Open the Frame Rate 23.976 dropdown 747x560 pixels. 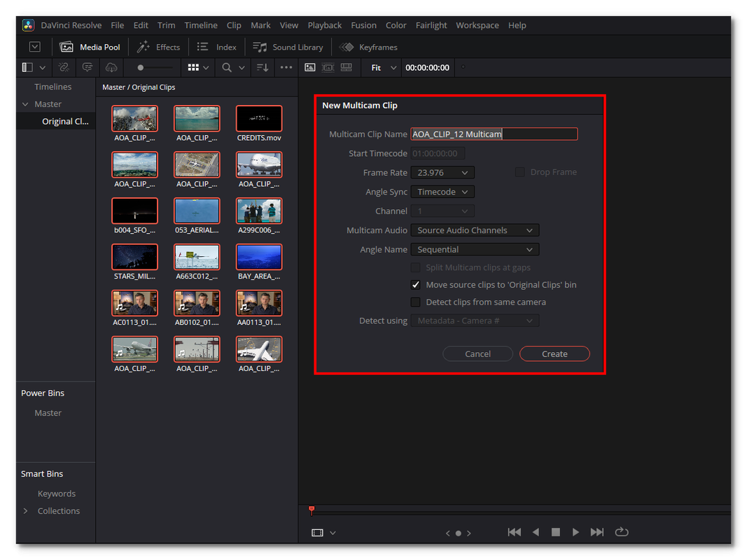pos(442,172)
